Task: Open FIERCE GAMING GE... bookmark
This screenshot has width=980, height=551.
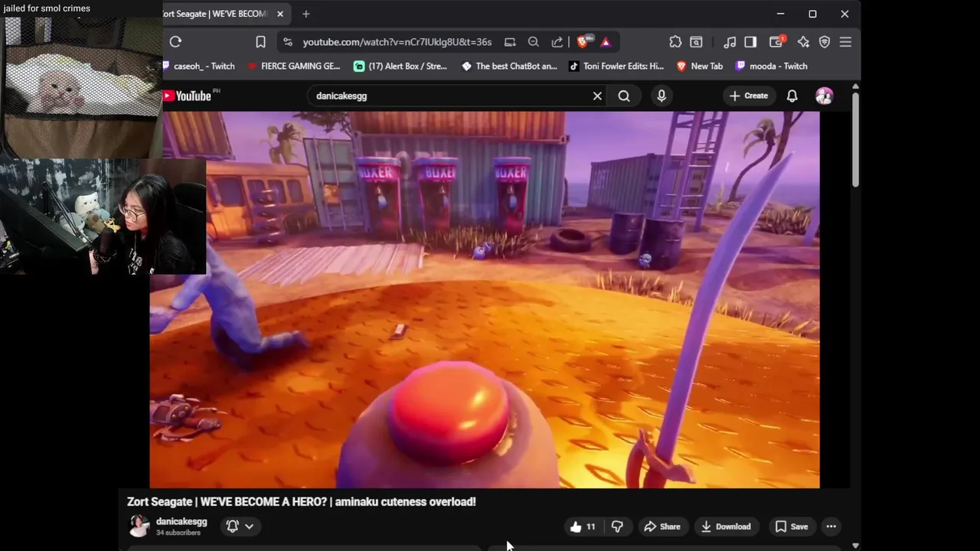Action: tap(294, 66)
